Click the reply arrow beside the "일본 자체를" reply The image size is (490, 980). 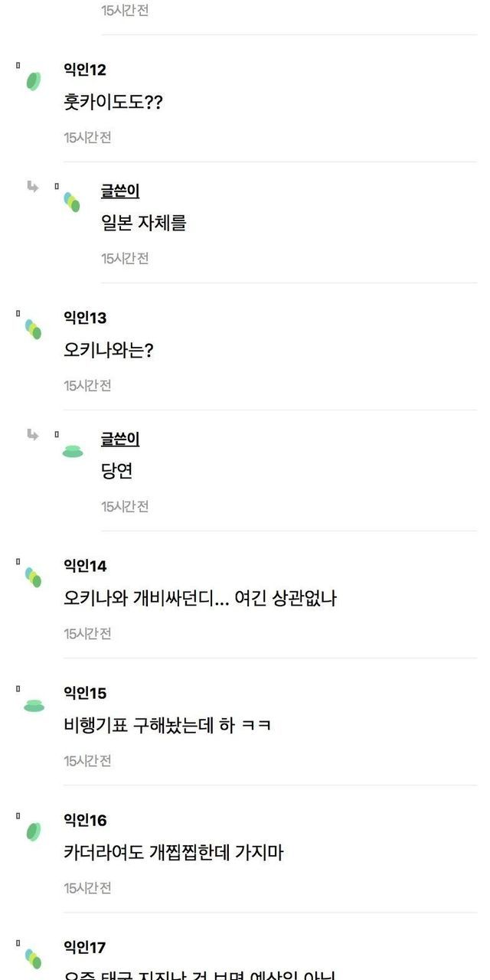click(x=33, y=187)
